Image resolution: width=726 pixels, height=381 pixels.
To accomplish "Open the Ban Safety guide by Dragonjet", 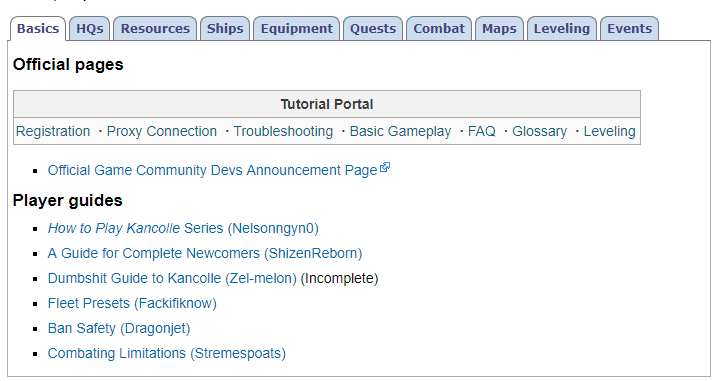I will click(x=119, y=328).
